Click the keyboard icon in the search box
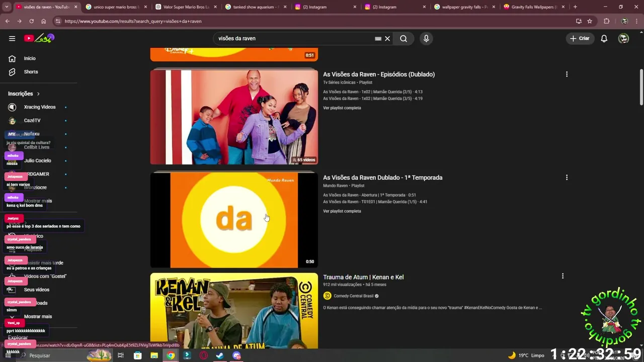 coord(378,38)
